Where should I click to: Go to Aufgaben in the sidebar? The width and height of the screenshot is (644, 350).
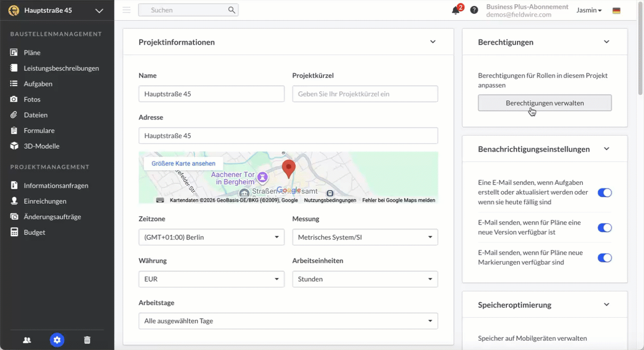(38, 84)
